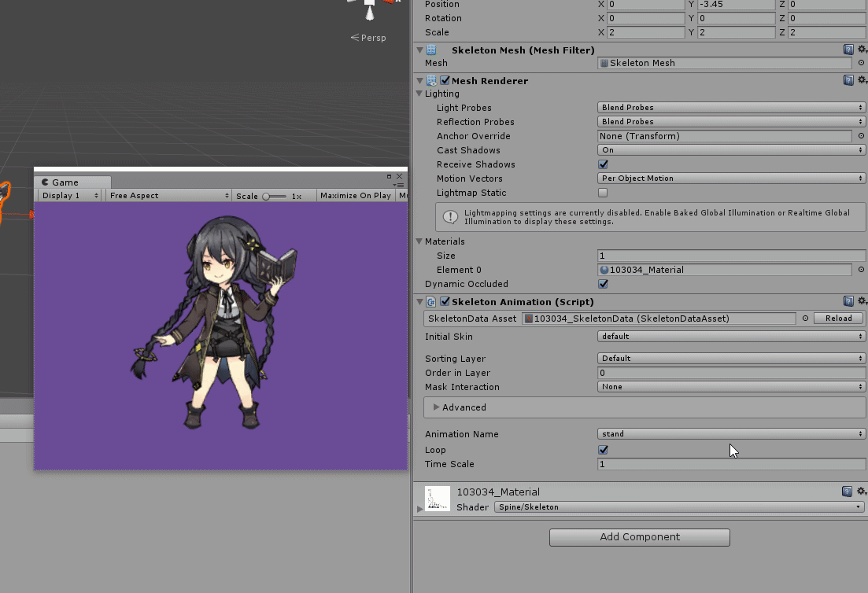Click the Materials Size field
The width and height of the screenshot is (868, 593).
pos(731,256)
